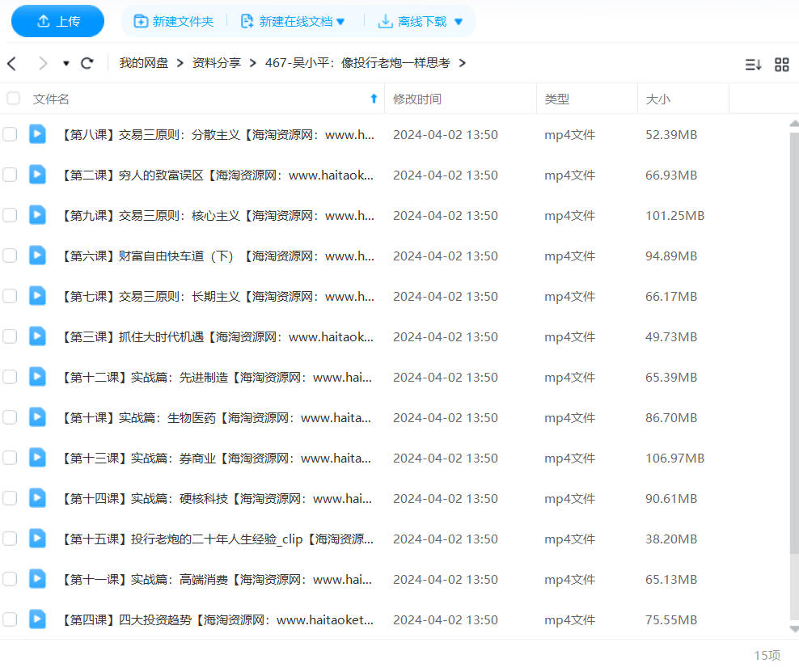Screen dimensions: 799x672
Task: Select the 第十三课 券商业 checkbox
Action: pos(10,458)
